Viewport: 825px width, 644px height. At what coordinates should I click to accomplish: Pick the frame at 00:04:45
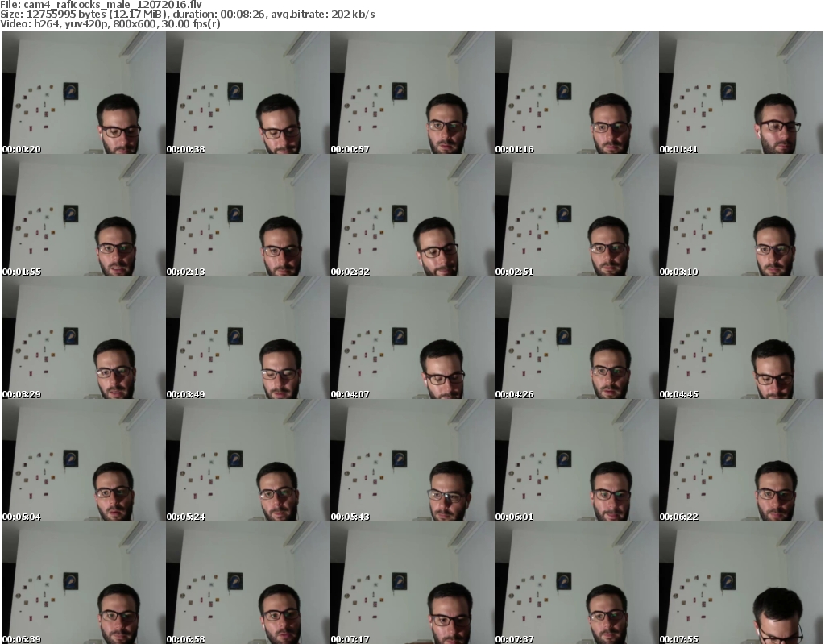(741, 338)
